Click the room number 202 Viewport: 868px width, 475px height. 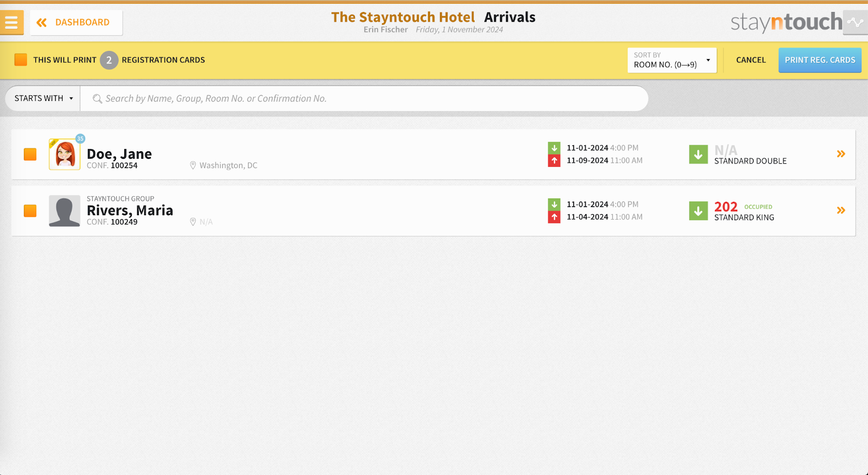coord(726,207)
